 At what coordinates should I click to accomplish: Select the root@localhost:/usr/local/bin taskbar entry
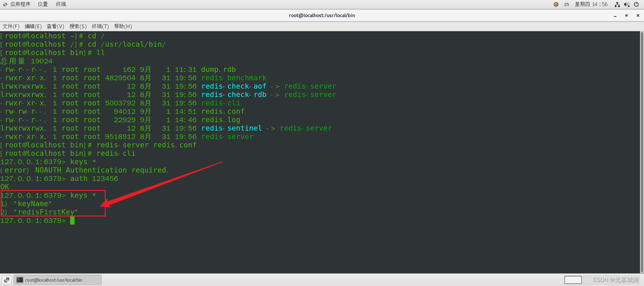pos(57,280)
